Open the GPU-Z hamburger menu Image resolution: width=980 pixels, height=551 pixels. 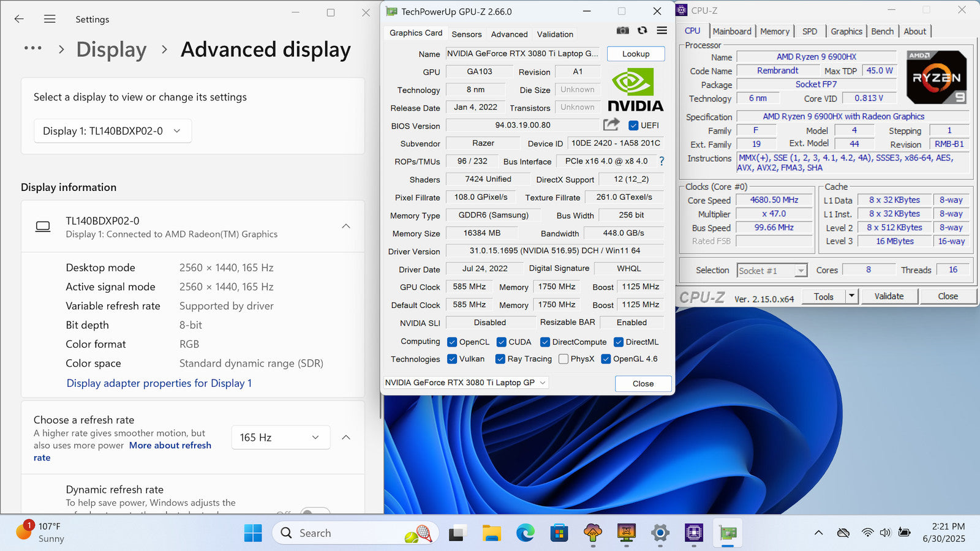[661, 31]
